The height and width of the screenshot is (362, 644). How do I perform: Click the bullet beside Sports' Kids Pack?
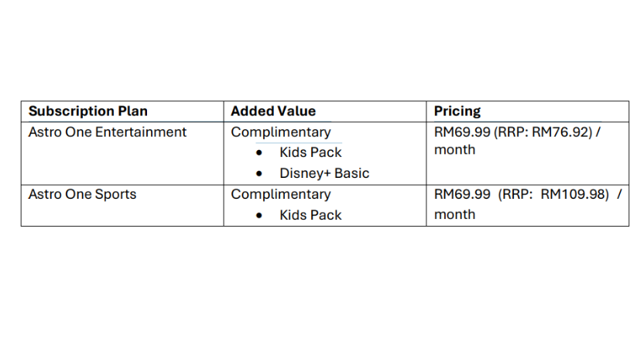click(261, 216)
